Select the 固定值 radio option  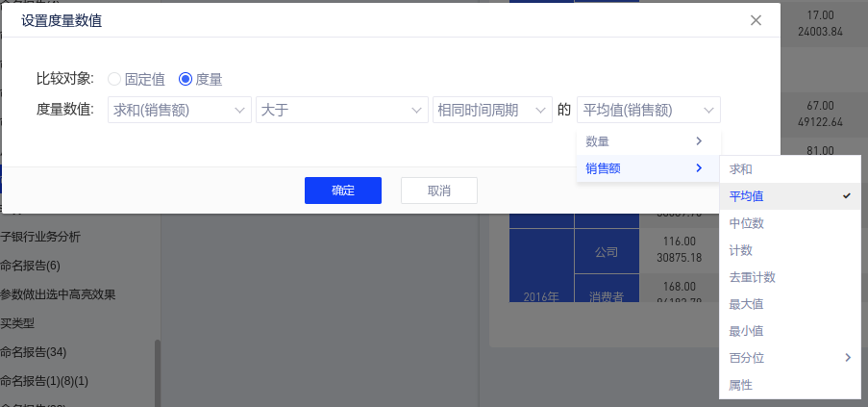tap(115, 79)
